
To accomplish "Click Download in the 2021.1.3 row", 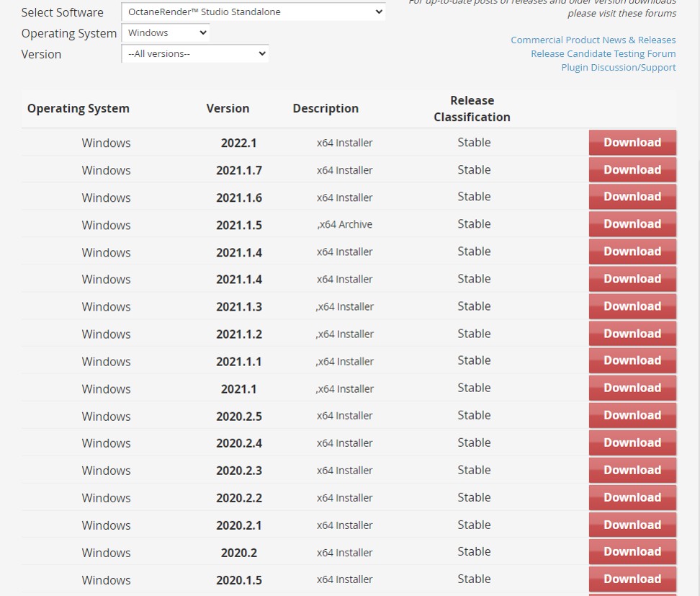I will (632, 306).
